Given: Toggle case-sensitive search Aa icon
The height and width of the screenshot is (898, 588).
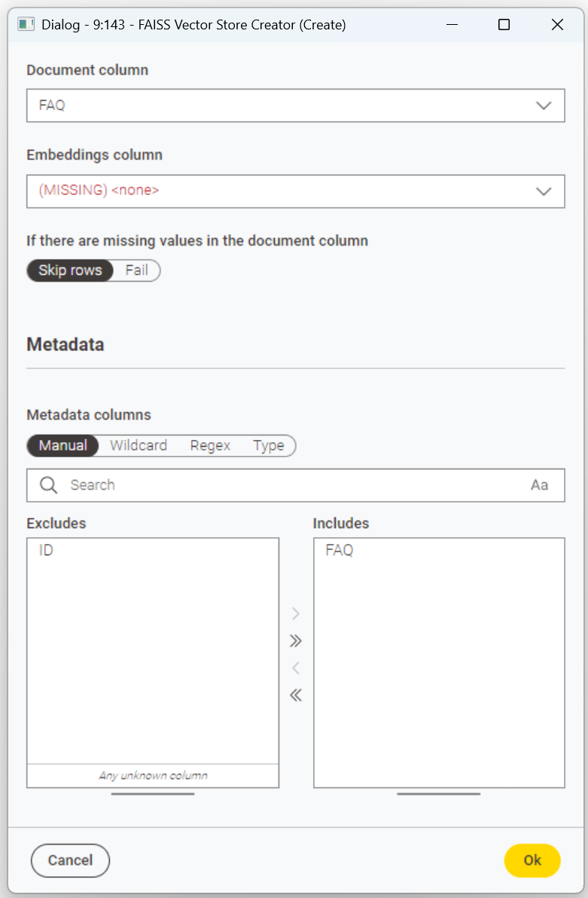Looking at the screenshot, I should (x=539, y=485).
